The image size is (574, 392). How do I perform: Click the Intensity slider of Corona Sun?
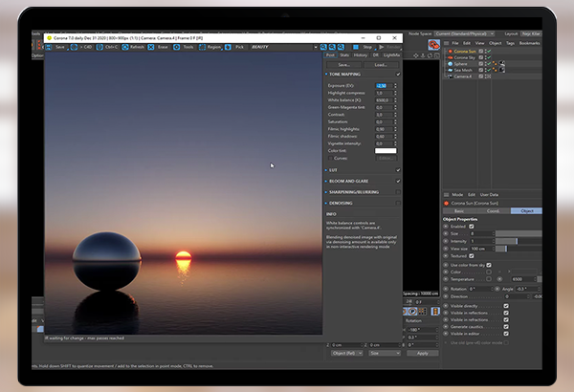[519, 241]
